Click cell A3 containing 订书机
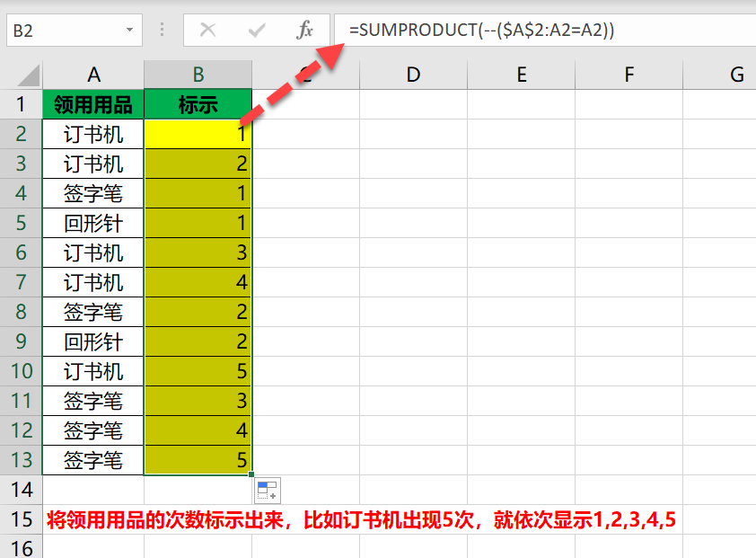Viewport: 756px width, 558px height. pos(93,164)
